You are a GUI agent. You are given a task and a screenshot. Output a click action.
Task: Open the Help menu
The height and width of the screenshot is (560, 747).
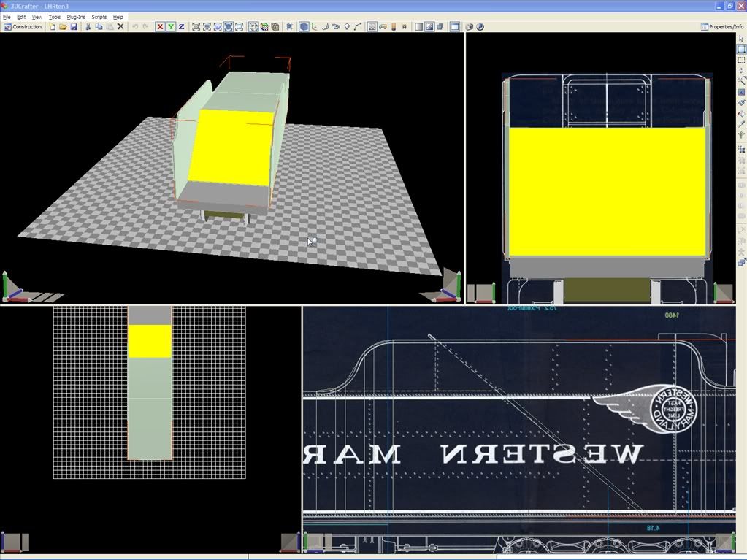(118, 17)
